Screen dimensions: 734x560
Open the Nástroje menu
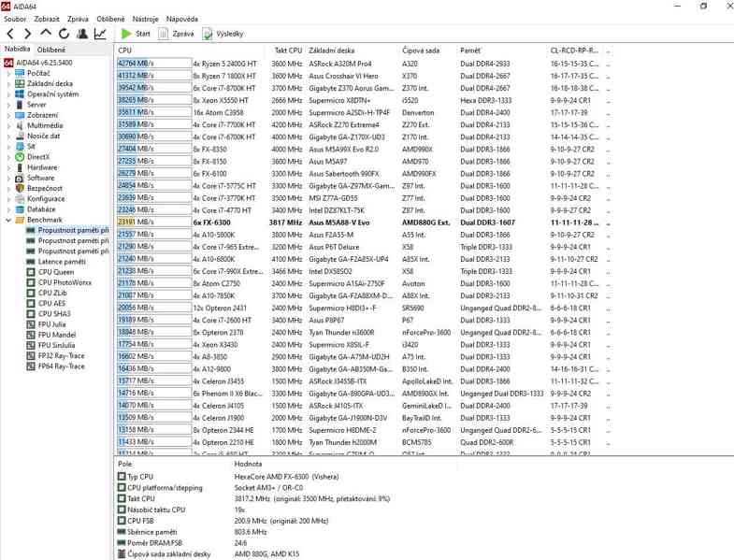click(145, 20)
